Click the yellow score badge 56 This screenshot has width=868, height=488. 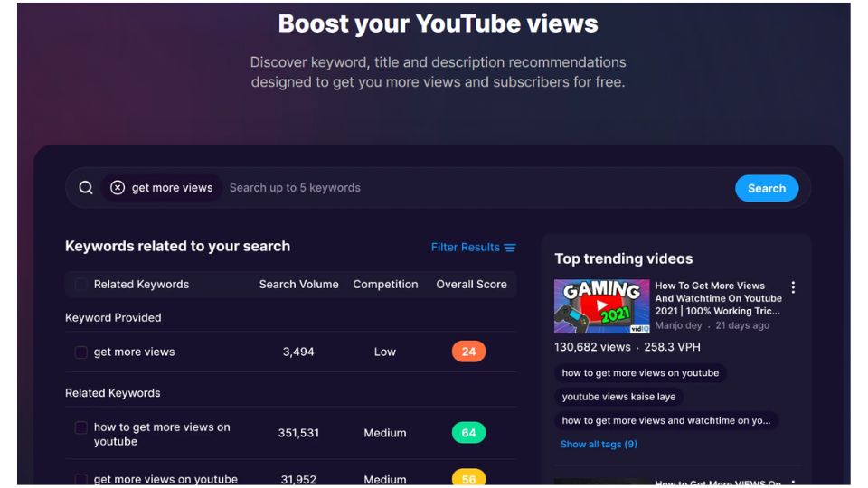click(469, 477)
